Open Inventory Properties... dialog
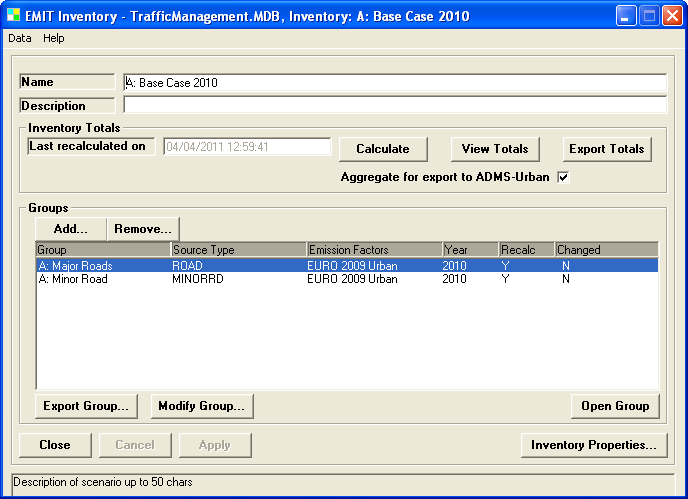This screenshot has height=499, width=688. pyautogui.click(x=594, y=445)
